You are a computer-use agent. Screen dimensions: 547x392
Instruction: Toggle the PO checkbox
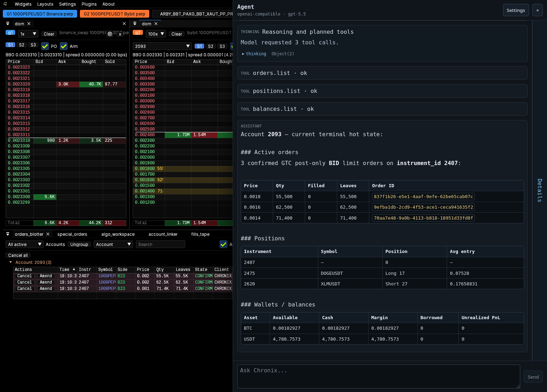click(x=45, y=46)
